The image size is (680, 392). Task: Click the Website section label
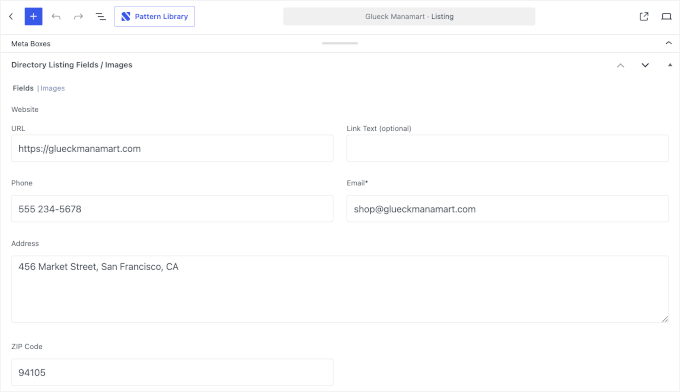(25, 109)
